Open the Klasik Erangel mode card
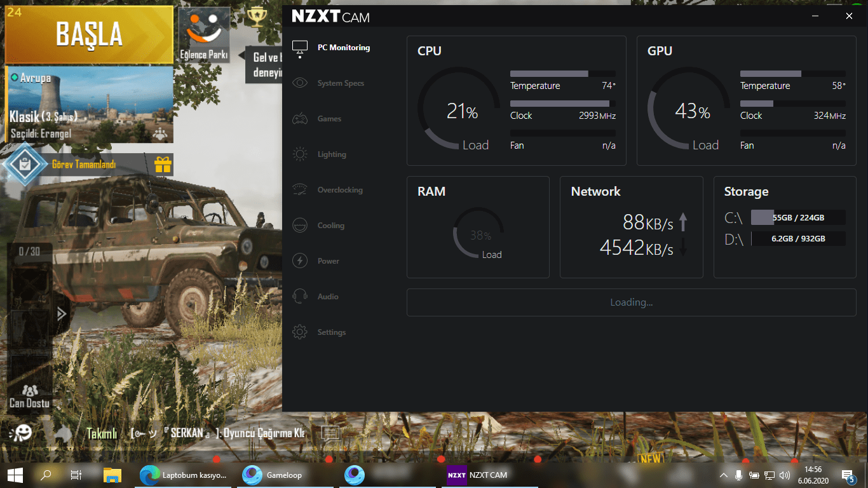The height and width of the screenshot is (488, 868). [x=90, y=105]
